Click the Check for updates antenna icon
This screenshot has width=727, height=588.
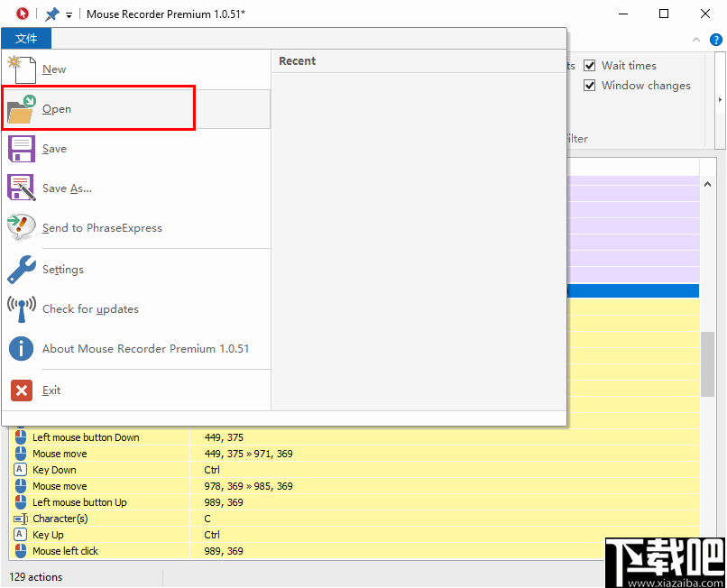(22, 308)
